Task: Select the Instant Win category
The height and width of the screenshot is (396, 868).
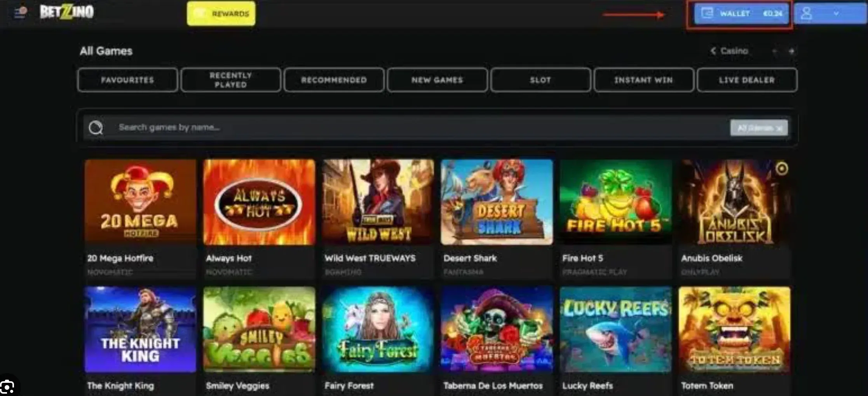Action: coord(643,80)
